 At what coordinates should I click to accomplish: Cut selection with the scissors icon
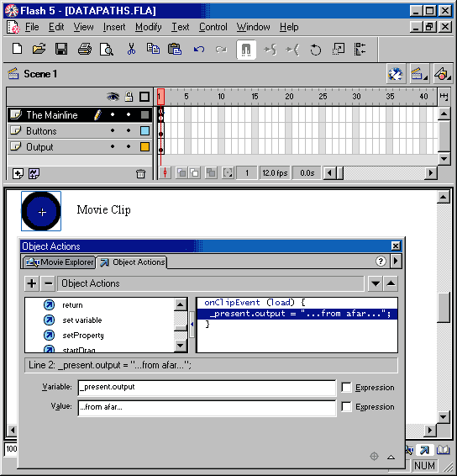pos(131,49)
